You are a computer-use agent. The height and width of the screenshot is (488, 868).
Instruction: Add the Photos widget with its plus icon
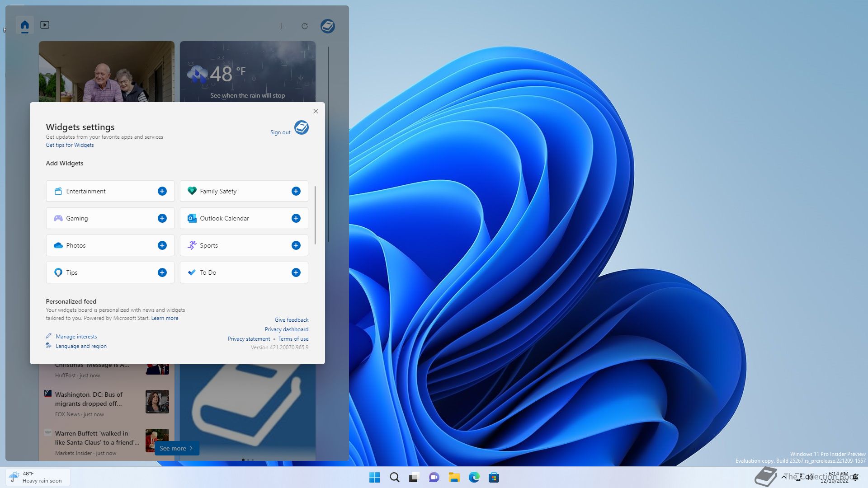(x=162, y=245)
